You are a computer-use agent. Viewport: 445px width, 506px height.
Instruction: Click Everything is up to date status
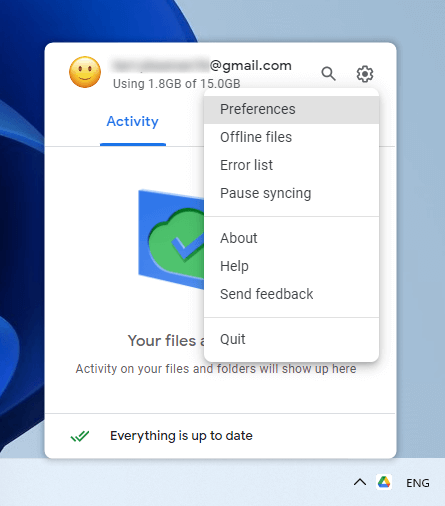coord(181,436)
